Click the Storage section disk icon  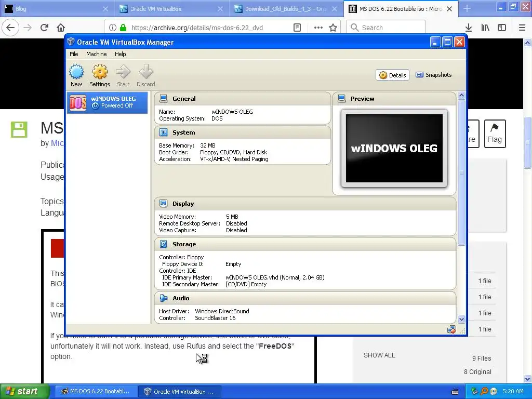tap(164, 244)
